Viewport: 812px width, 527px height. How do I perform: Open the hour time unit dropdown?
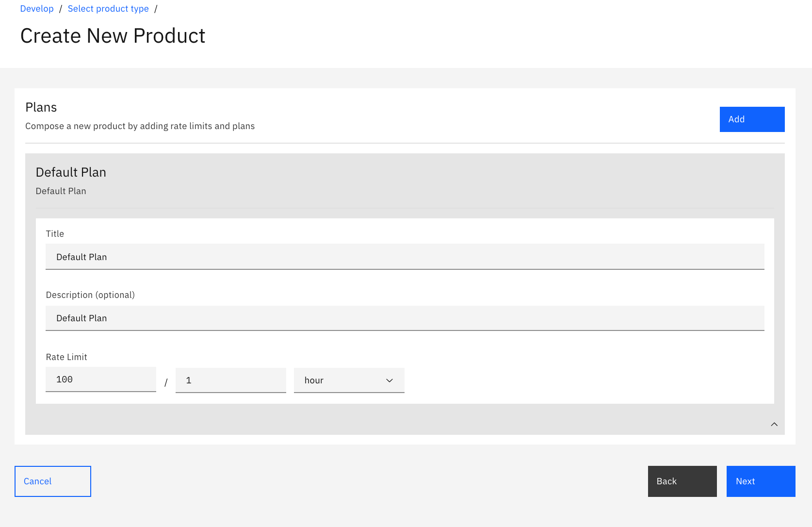point(349,380)
